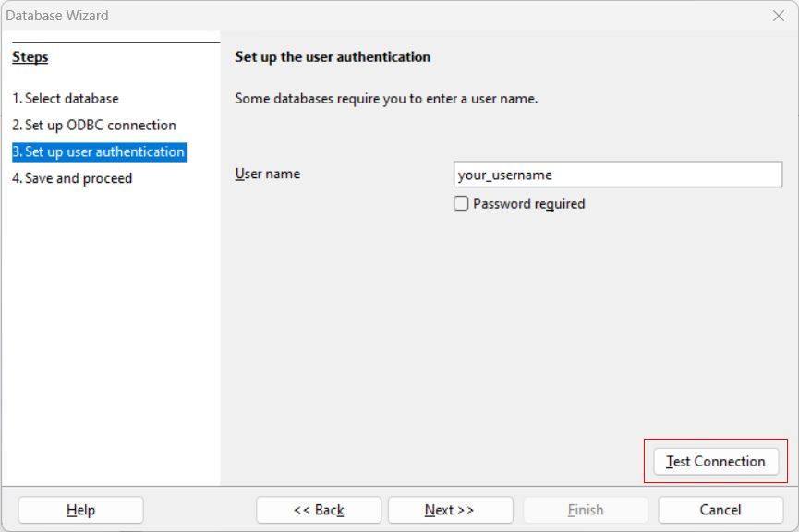
Task: Select the Set up ODBC connection step
Action: (x=93, y=126)
